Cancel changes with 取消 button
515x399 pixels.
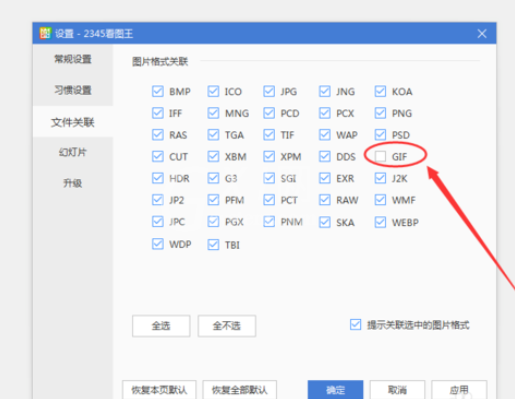click(397, 390)
